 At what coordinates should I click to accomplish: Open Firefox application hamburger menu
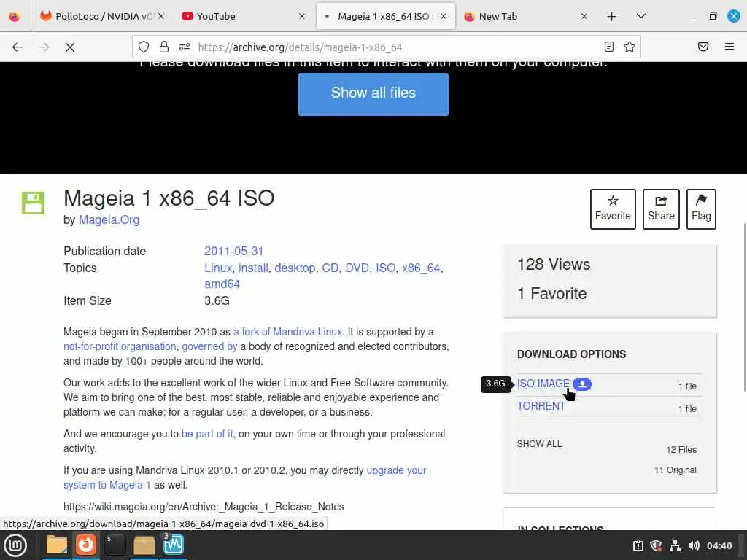coord(729,47)
